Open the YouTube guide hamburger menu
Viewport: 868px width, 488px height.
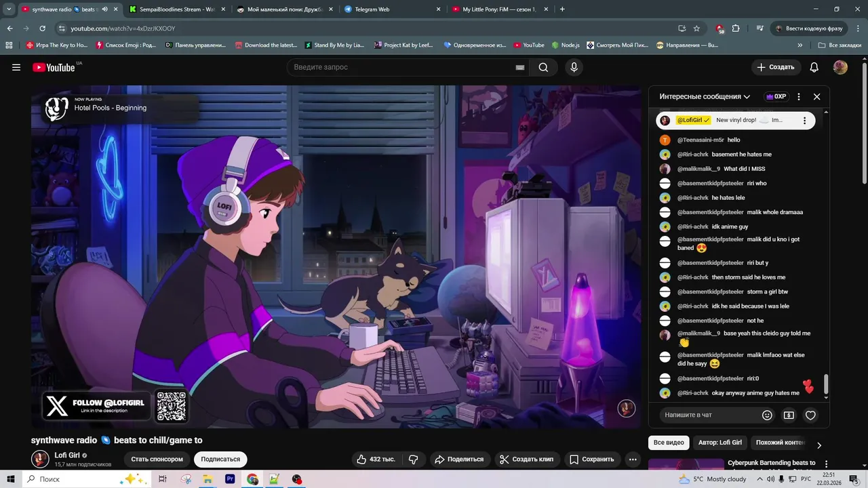16,67
